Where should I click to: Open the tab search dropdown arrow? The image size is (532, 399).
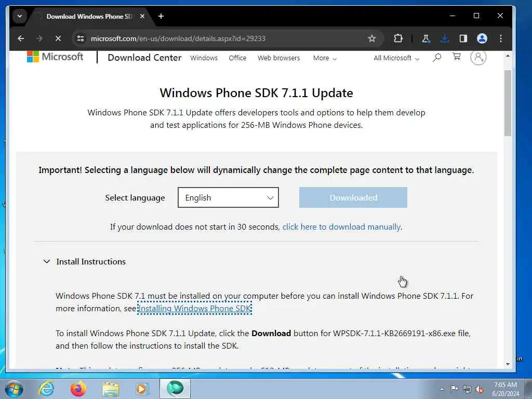[x=20, y=16]
